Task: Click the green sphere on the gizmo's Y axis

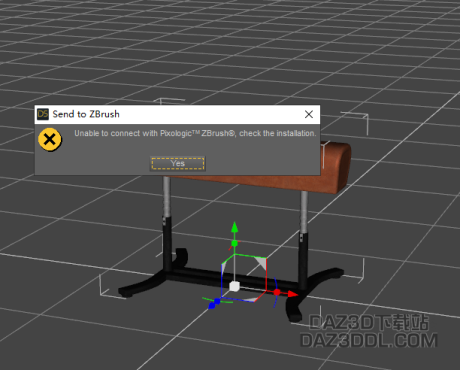Action: pyautogui.click(x=234, y=243)
